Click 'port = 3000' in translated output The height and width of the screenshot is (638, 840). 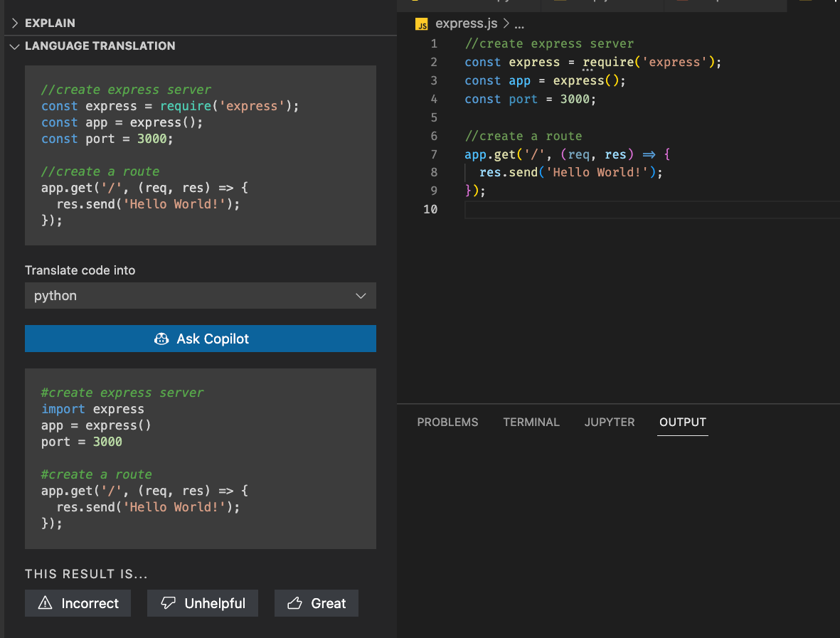pyautogui.click(x=81, y=442)
